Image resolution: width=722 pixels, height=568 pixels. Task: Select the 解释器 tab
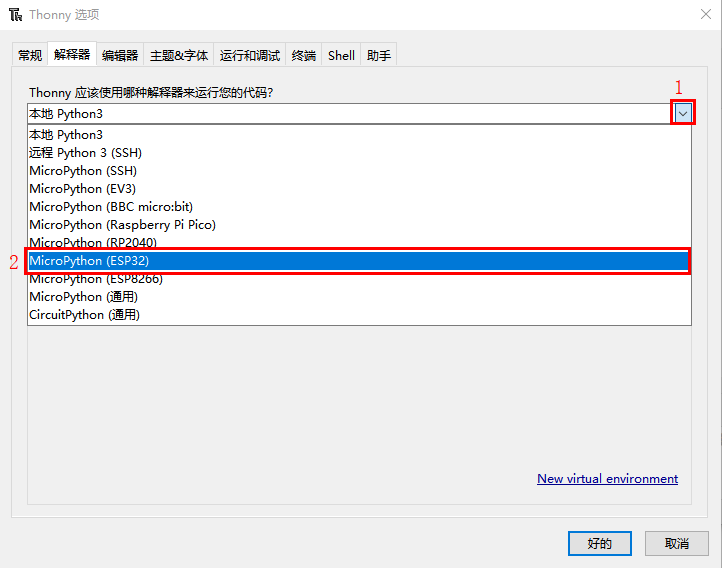(x=72, y=55)
